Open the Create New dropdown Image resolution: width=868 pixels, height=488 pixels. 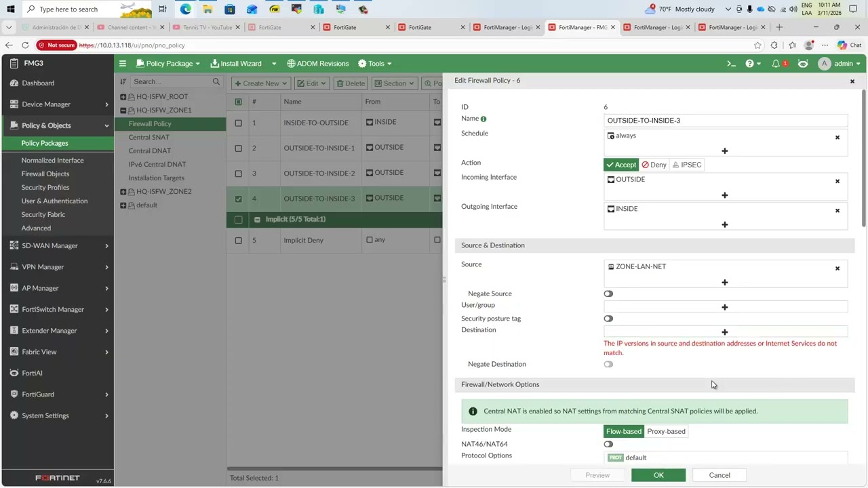coord(261,83)
